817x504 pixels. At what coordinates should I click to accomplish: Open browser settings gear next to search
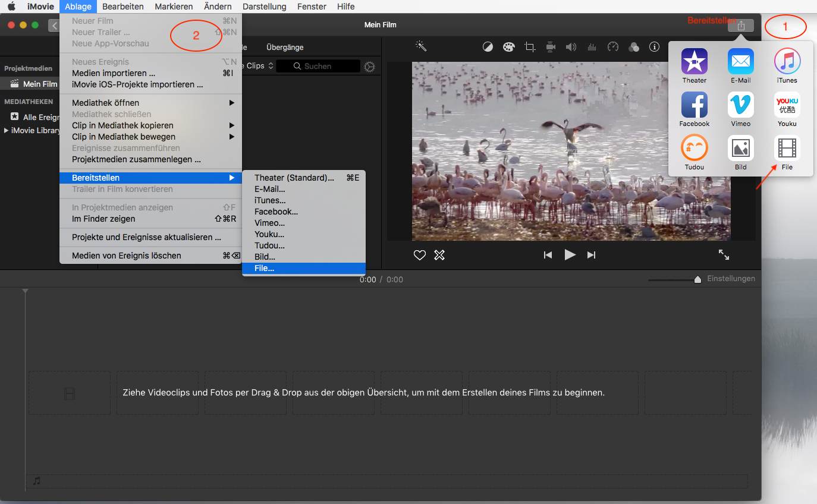(369, 67)
